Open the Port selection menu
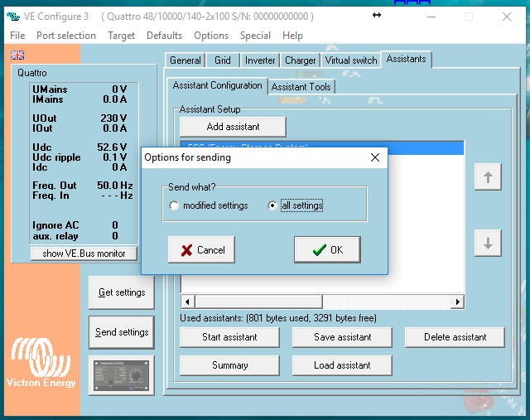530x420 pixels. click(66, 36)
